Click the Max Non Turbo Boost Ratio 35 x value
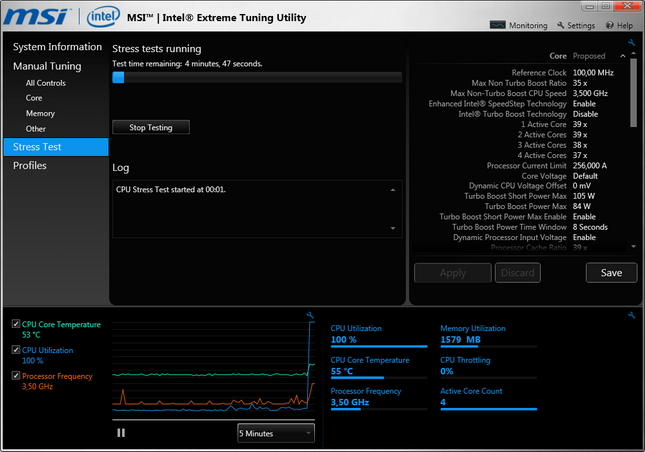The image size is (645, 452). [x=580, y=83]
